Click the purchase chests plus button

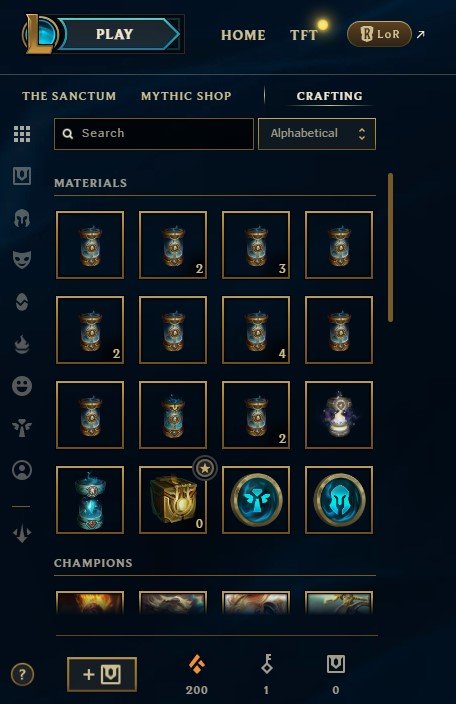[102, 674]
